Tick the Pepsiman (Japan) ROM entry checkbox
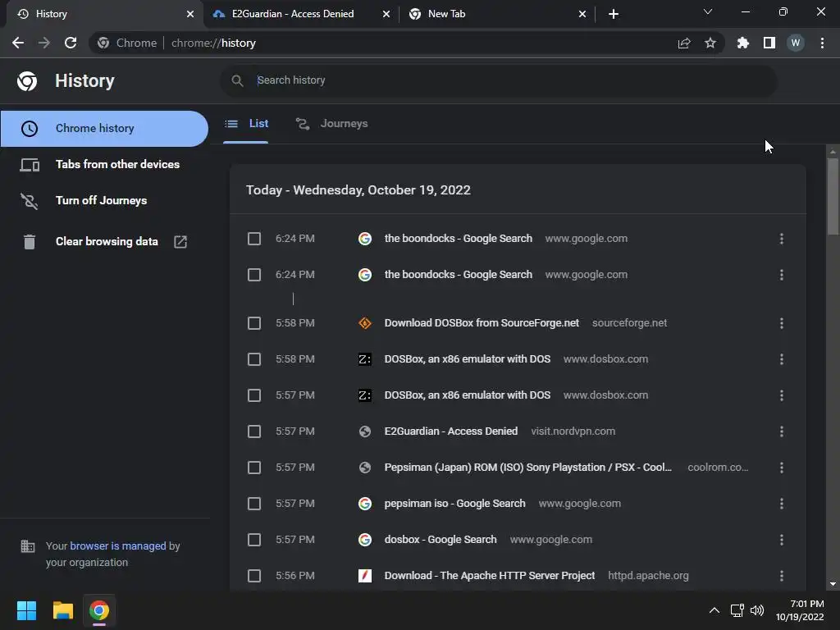 coord(254,468)
